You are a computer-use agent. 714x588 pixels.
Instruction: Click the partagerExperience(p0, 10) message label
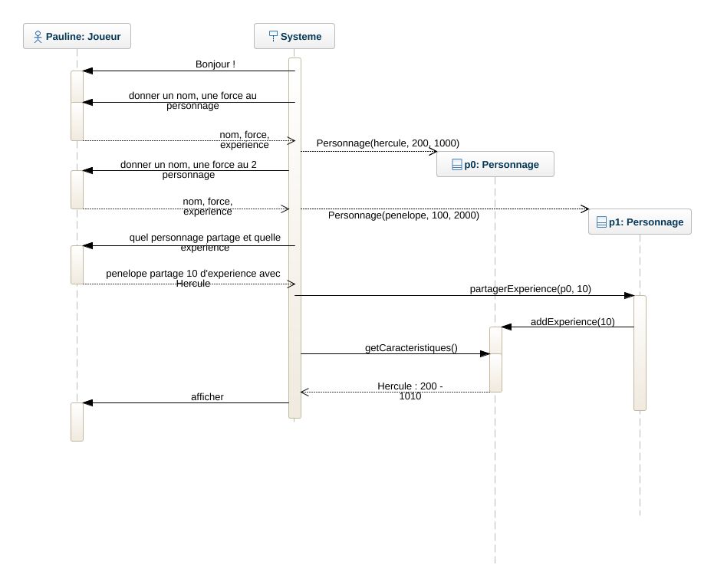point(530,289)
